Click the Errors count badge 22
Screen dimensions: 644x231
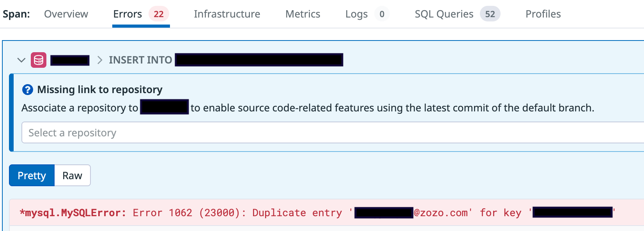[x=159, y=14]
